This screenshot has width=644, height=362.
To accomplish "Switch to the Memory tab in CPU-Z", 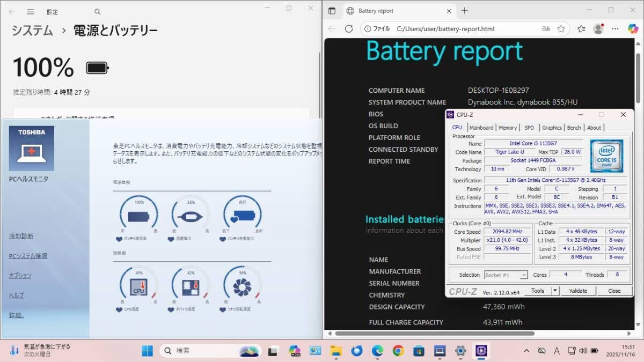I will click(x=507, y=128).
